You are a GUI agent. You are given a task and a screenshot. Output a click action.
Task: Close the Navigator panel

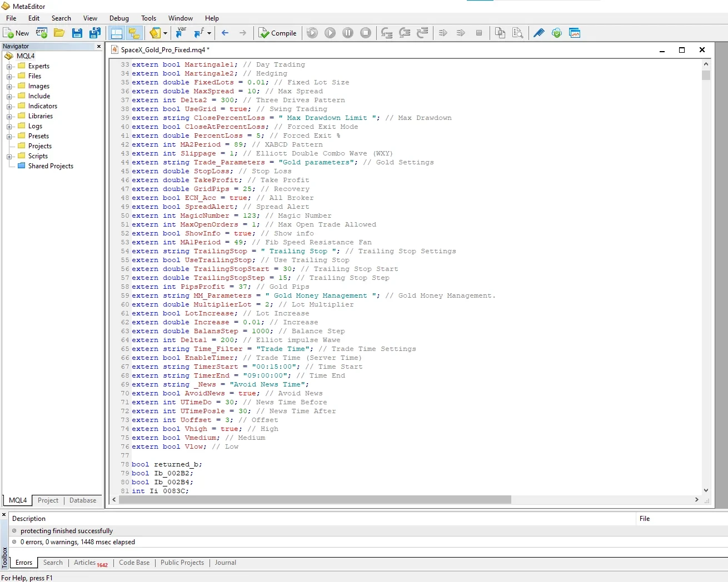click(99, 47)
